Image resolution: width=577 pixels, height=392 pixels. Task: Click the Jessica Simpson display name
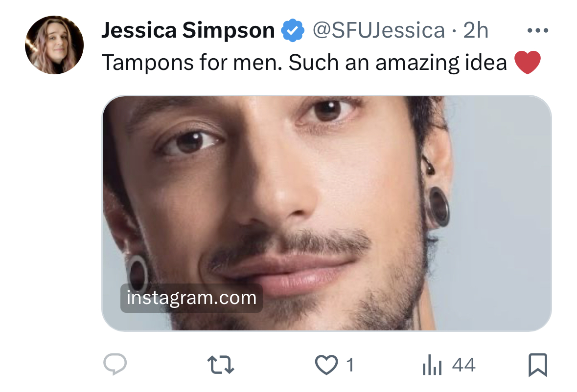[188, 30]
